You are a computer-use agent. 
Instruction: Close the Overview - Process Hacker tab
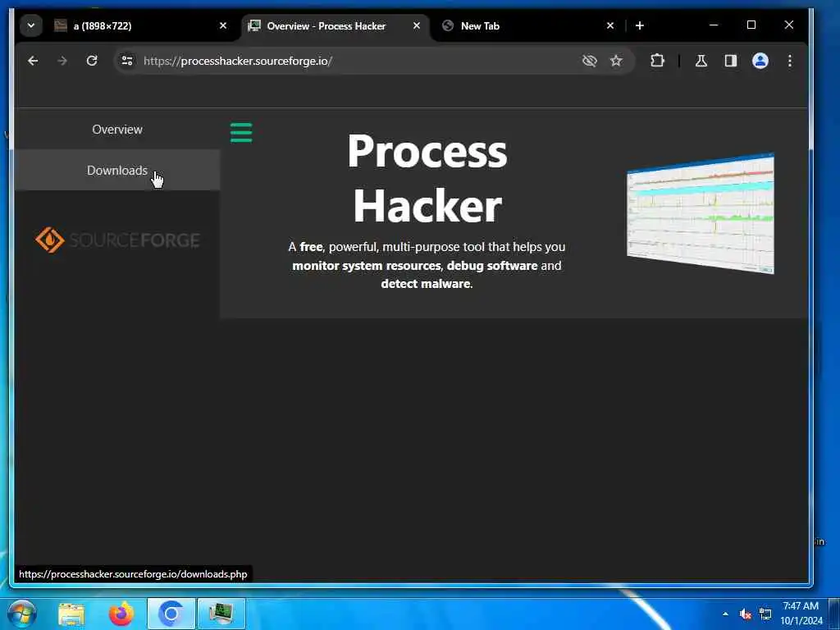416,25
